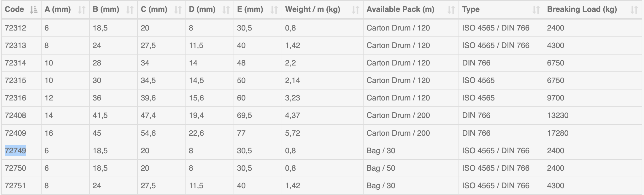Click breaking load value 17280
The height and width of the screenshot is (195, 644).
(x=558, y=133)
